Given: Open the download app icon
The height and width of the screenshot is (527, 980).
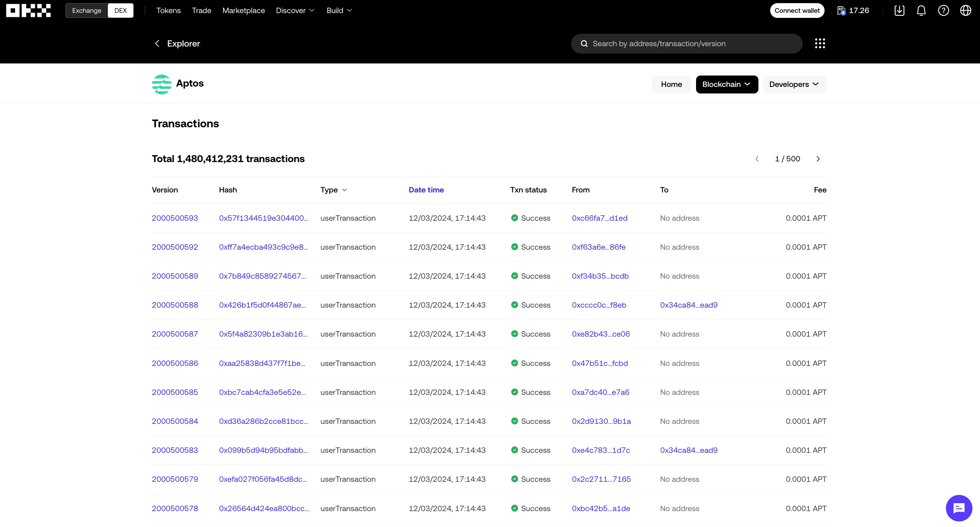Looking at the screenshot, I should (x=899, y=11).
